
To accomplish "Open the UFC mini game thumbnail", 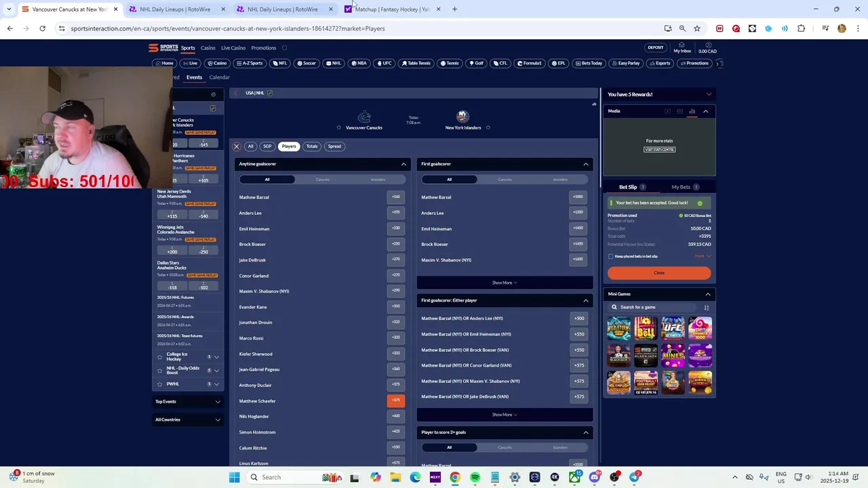I will [x=673, y=328].
